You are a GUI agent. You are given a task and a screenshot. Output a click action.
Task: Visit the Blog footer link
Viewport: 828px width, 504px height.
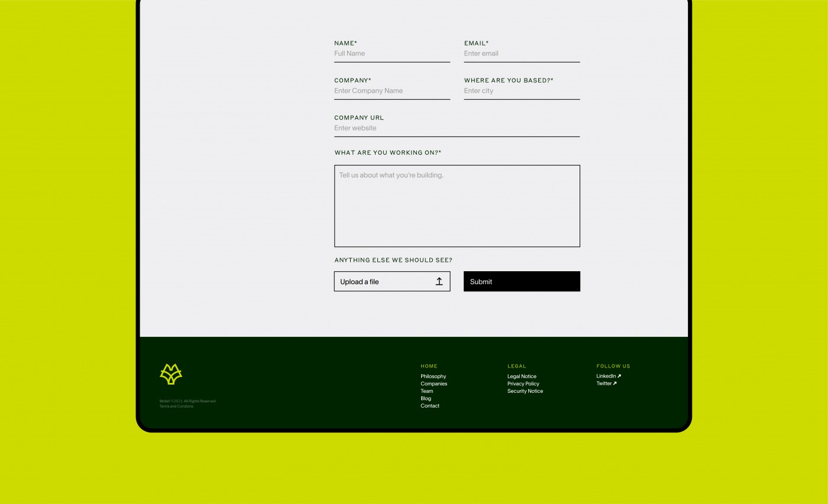point(426,398)
